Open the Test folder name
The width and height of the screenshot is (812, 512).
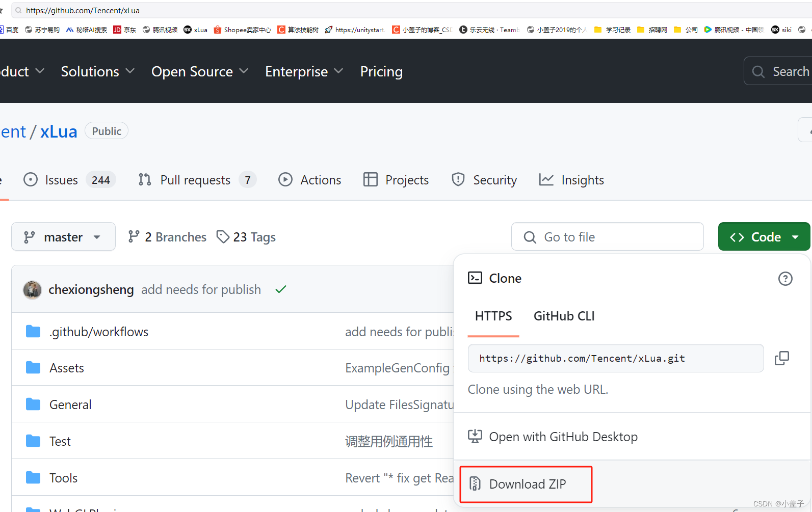(x=60, y=441)
